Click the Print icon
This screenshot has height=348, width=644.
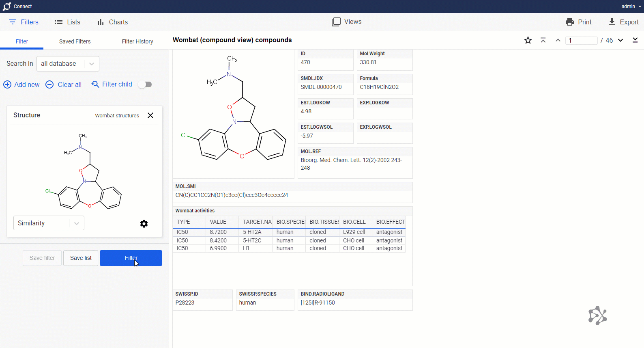(x=570, y=22)
